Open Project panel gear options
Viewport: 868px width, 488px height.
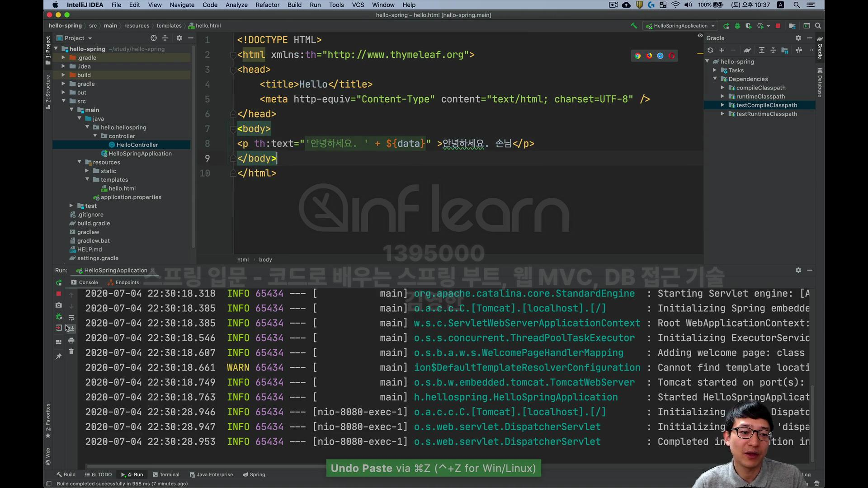pyautogui.click(x=179, y=38)
